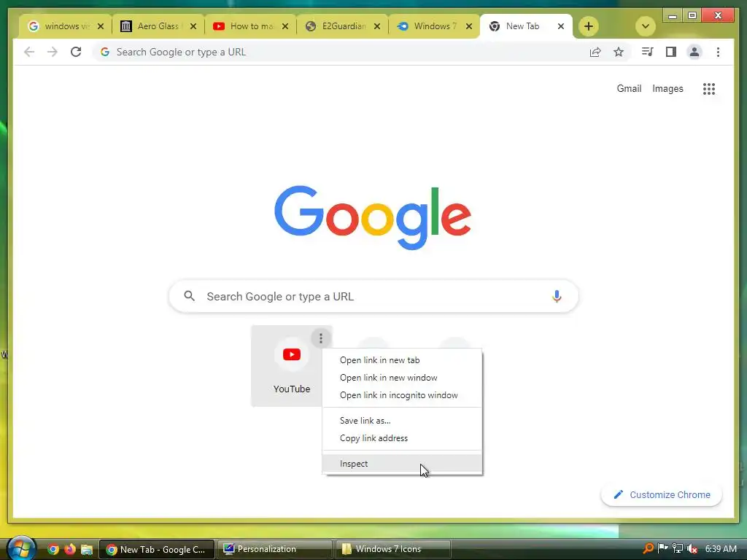Launch Firefox from quick launch bar
Viewport: 747px width, 560px height.
click(69, 549)
